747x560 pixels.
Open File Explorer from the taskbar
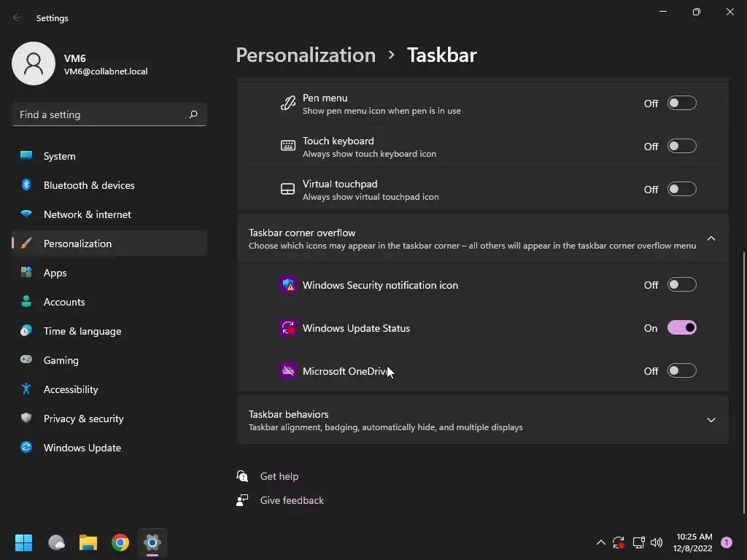click(x=88, y=542)
